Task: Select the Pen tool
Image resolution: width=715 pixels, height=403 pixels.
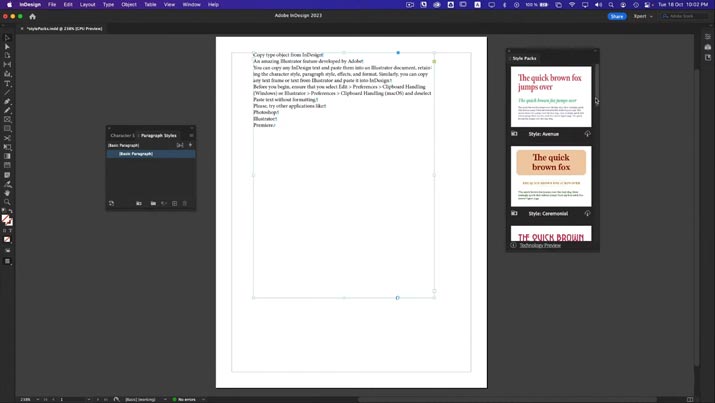Action: click(x=7, y=102)
